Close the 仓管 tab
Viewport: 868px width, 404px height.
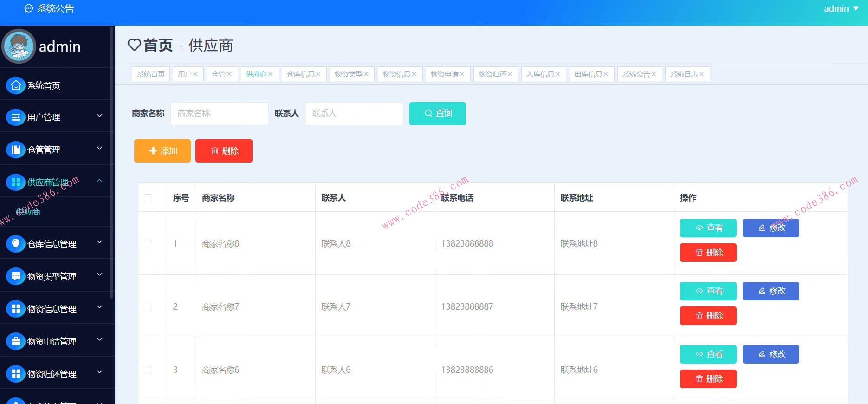point(229,74)
